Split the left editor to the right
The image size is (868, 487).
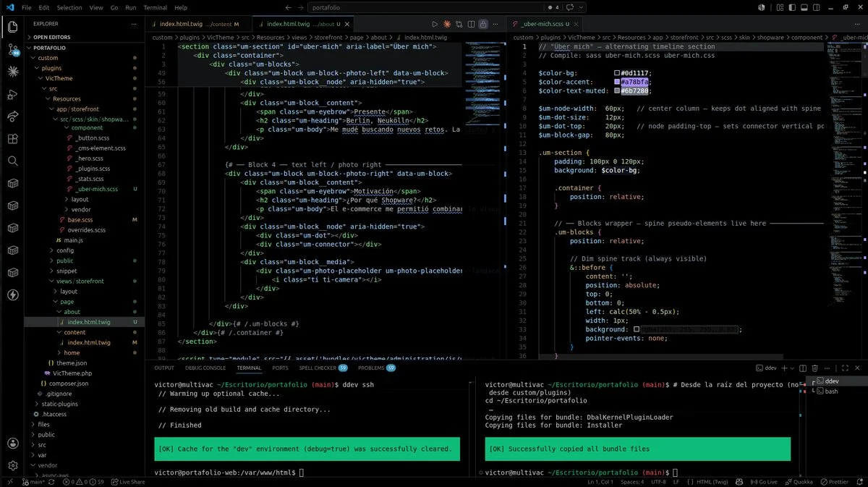click(x=471, y=24)
